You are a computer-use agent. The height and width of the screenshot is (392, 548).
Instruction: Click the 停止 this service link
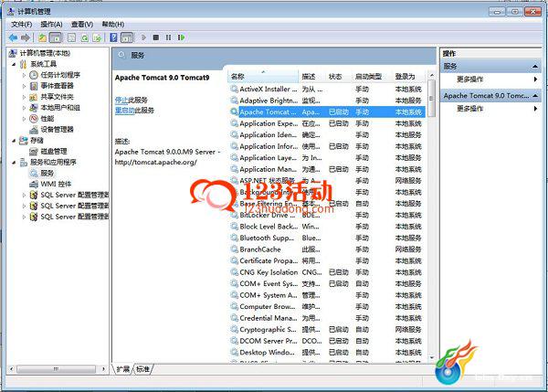(x=121, y=100)
